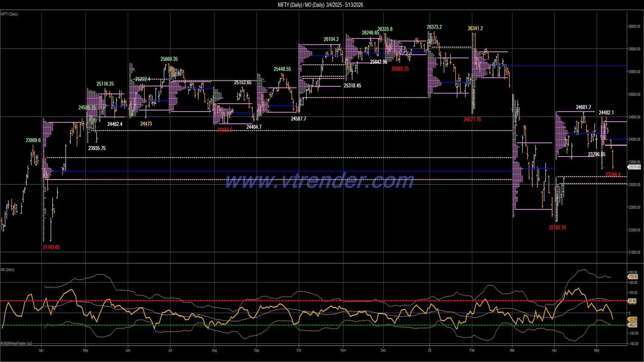
Task: Click the 23869.6 swing high label
Action: tap(33, 140)
